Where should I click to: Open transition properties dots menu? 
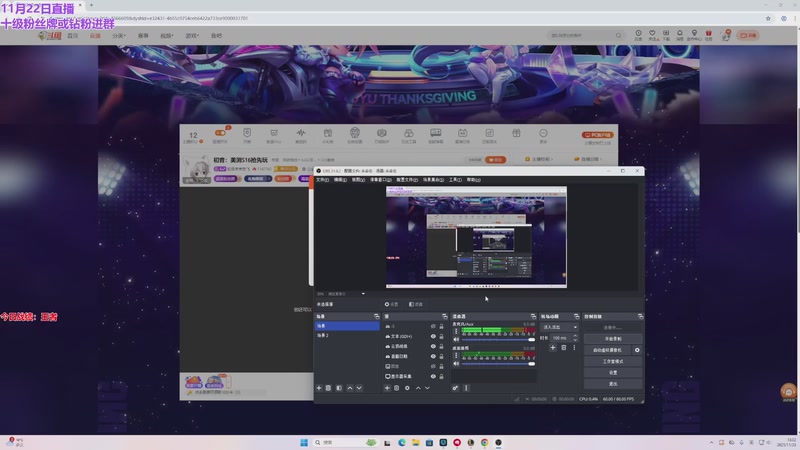point(574,348)
